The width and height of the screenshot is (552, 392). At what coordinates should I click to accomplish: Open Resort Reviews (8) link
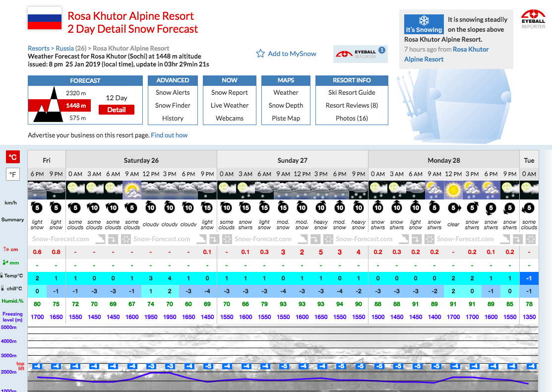(352, 105)
